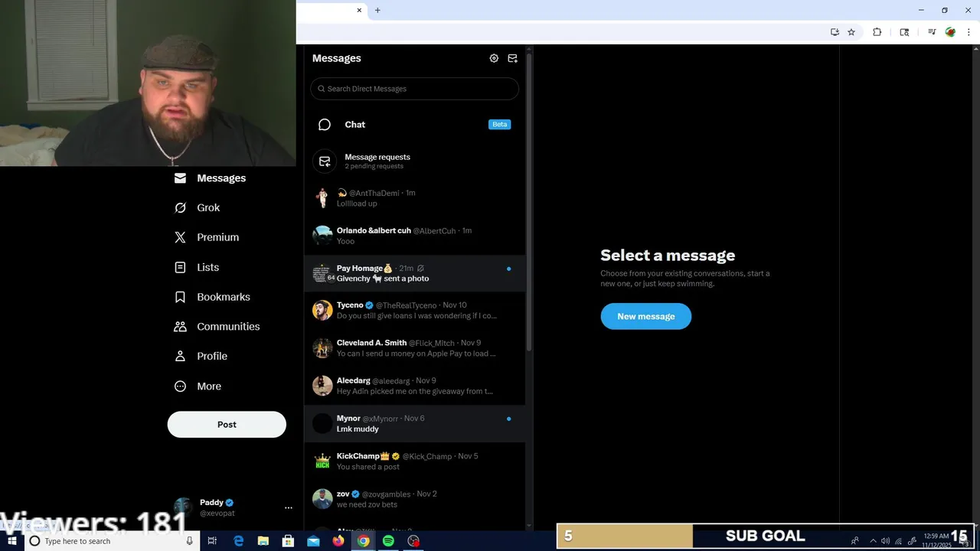Open the Aleedarg giveaway conversation

(414, 386)
